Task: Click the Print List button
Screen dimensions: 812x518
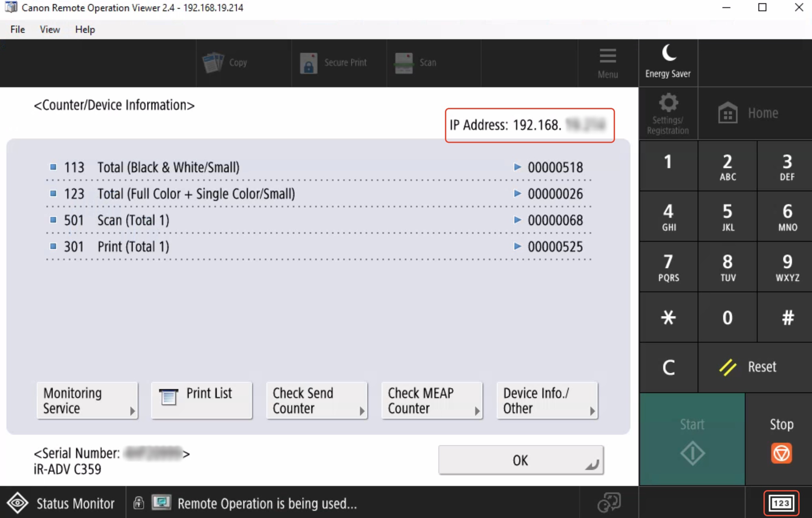Action: tap(202, 400)
